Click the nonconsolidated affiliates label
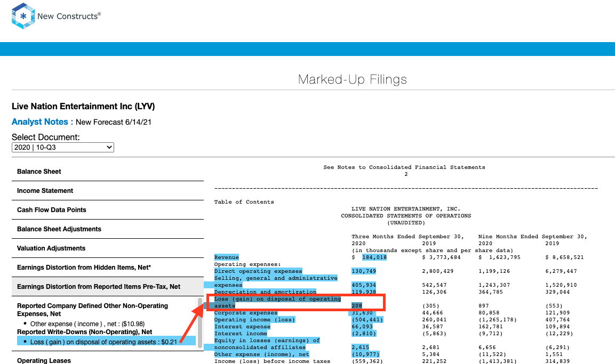615x364 pixels. click(x=260, y=347)
